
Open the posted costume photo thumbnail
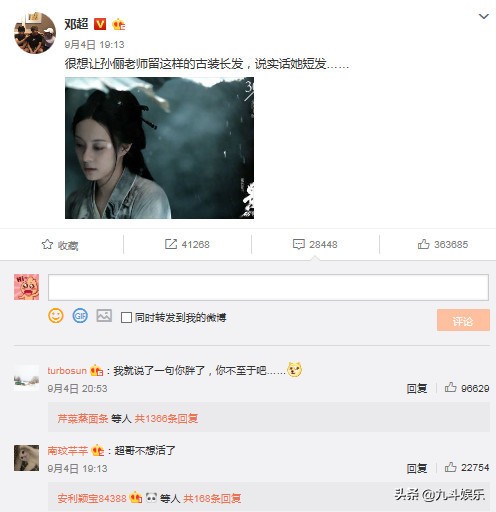click(159, 148)
